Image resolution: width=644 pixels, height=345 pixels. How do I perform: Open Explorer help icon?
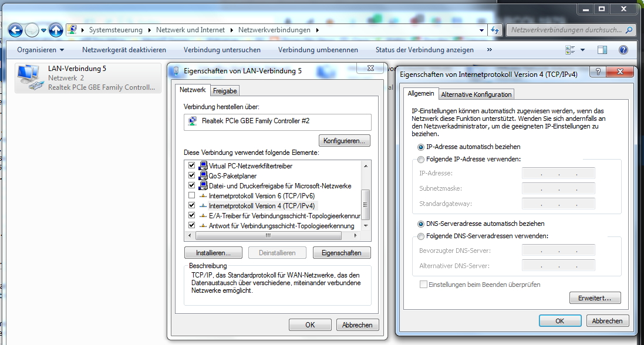tap(623, 50)
